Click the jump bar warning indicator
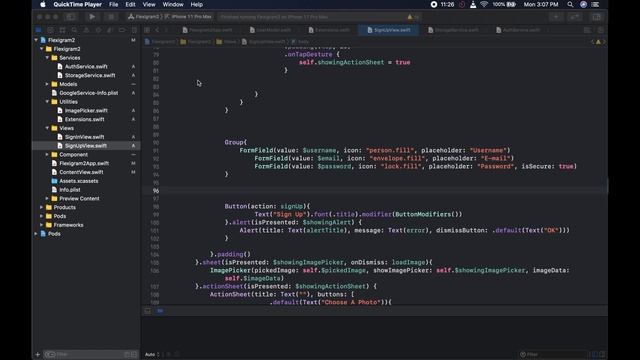This screenshot has width=640, height=360. 598,42
